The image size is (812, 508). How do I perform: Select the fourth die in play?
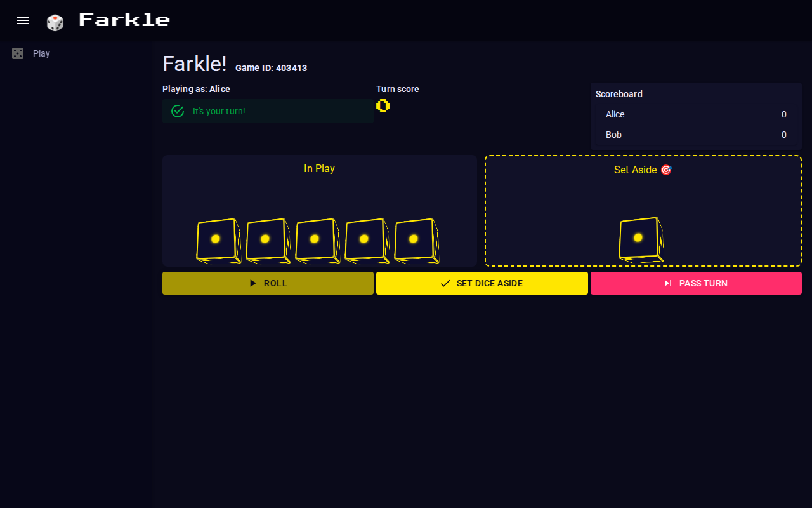click(367, 241)
